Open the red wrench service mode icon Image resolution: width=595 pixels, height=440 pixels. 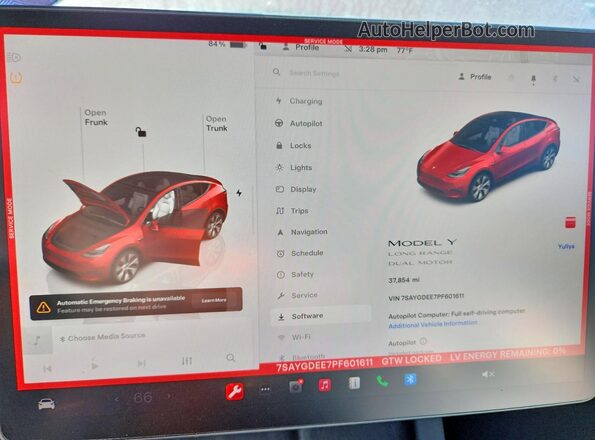click(x=235, y=391)
